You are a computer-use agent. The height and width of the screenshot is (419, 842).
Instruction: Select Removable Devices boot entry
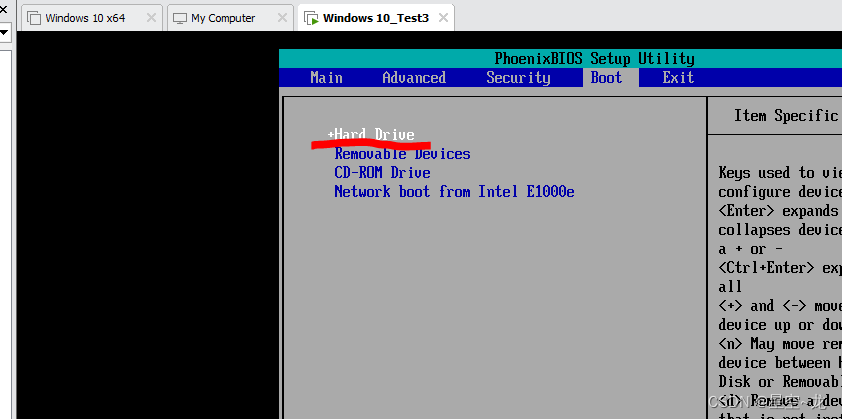click(x=402, y=154)
